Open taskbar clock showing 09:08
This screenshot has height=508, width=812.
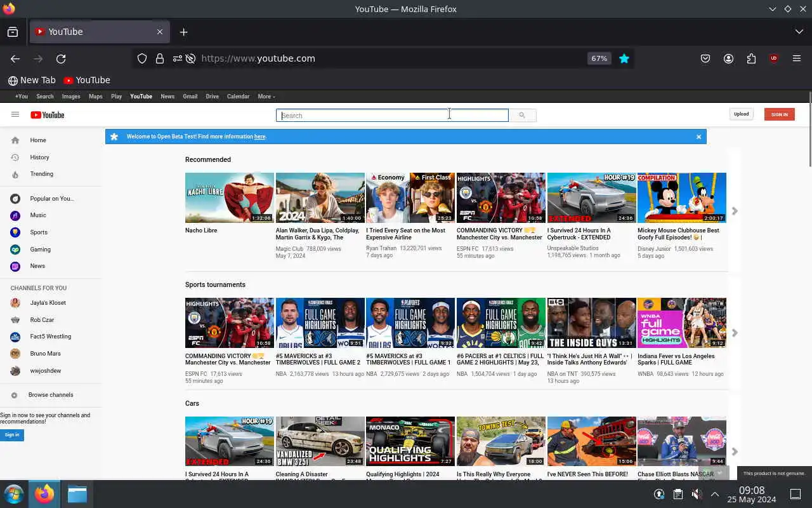[752, 494]
